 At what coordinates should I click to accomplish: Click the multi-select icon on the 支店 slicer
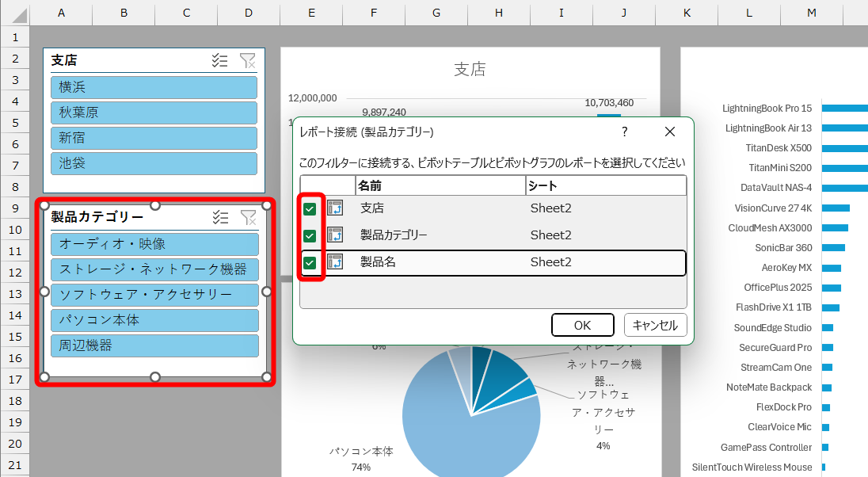click(x=220, y=59)
